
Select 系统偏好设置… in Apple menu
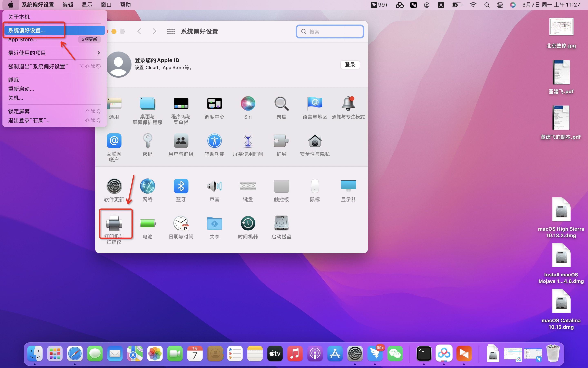[x=55, y=30]
